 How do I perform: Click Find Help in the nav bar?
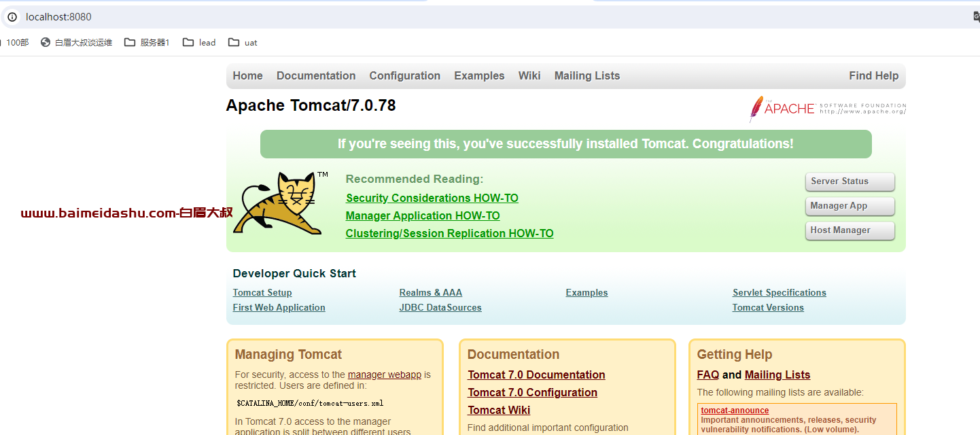coord(873,75)
